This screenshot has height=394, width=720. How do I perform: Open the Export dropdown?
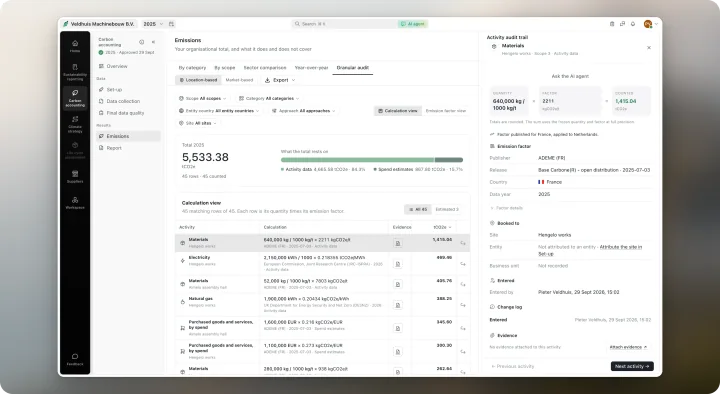pyautogui.click(x=280, y=80)
